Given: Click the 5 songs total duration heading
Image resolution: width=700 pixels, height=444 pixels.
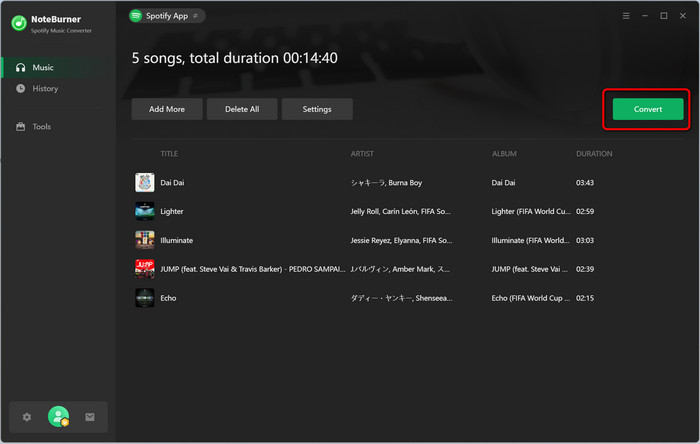Looking at the screenshot, I should [234, 58].
